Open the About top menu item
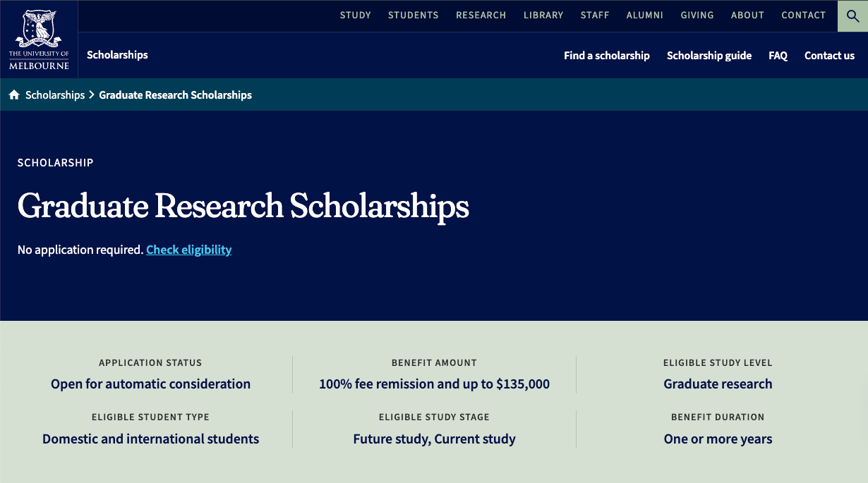 [748, 15]
